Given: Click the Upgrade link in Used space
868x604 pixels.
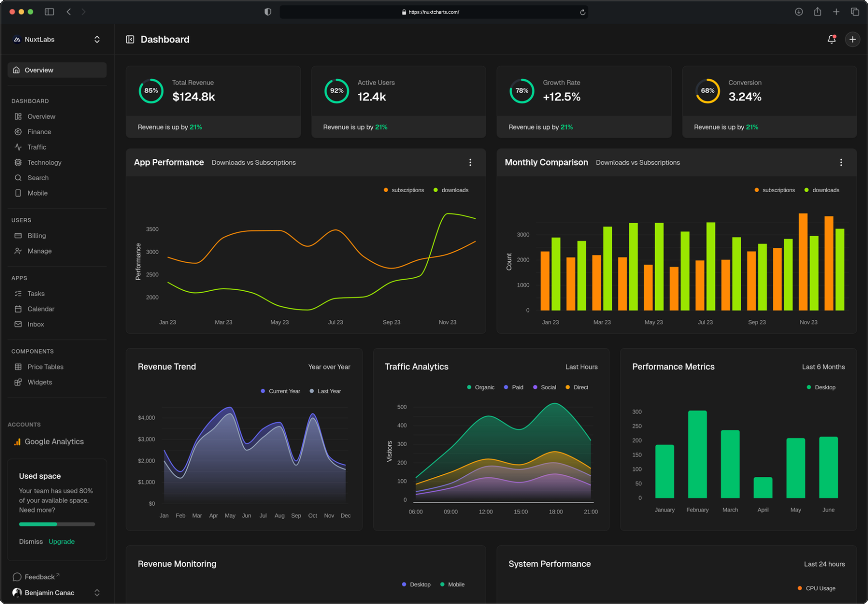Looking at the screenshot, I should pos(61,542).
